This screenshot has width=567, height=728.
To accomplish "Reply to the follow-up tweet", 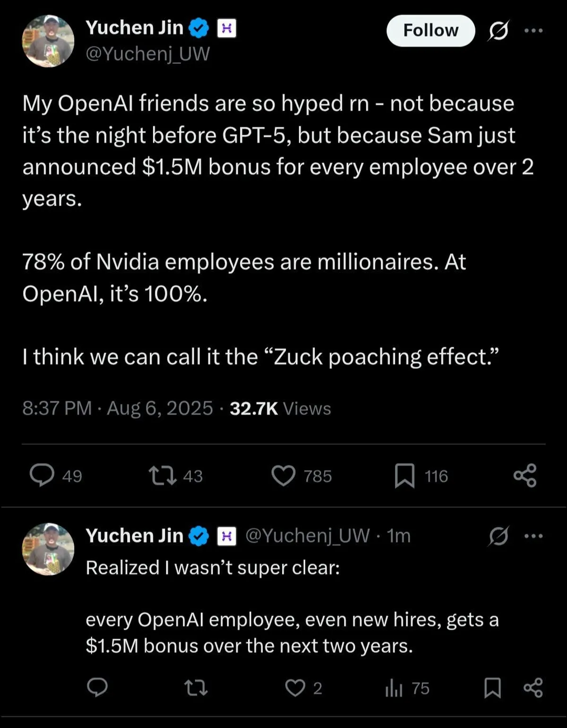I will click(x=97, y=688).
